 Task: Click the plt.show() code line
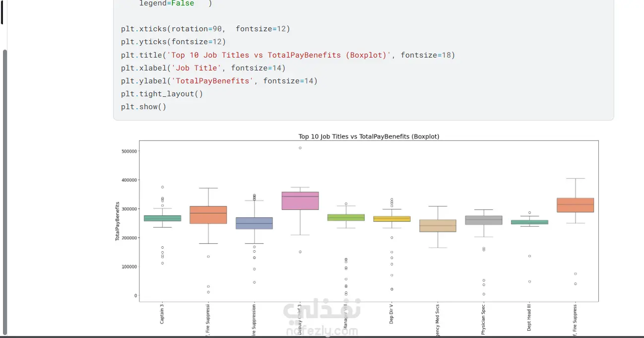143,107
